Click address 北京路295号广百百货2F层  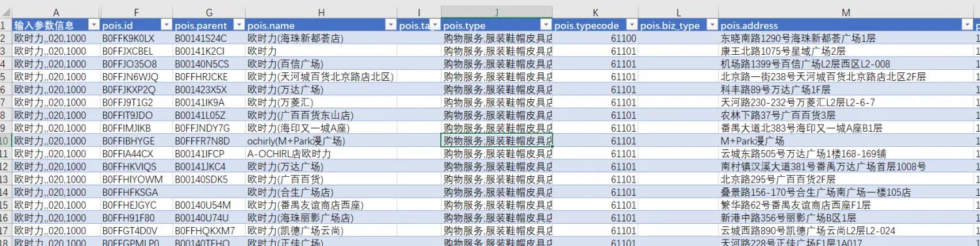[777, 179]
